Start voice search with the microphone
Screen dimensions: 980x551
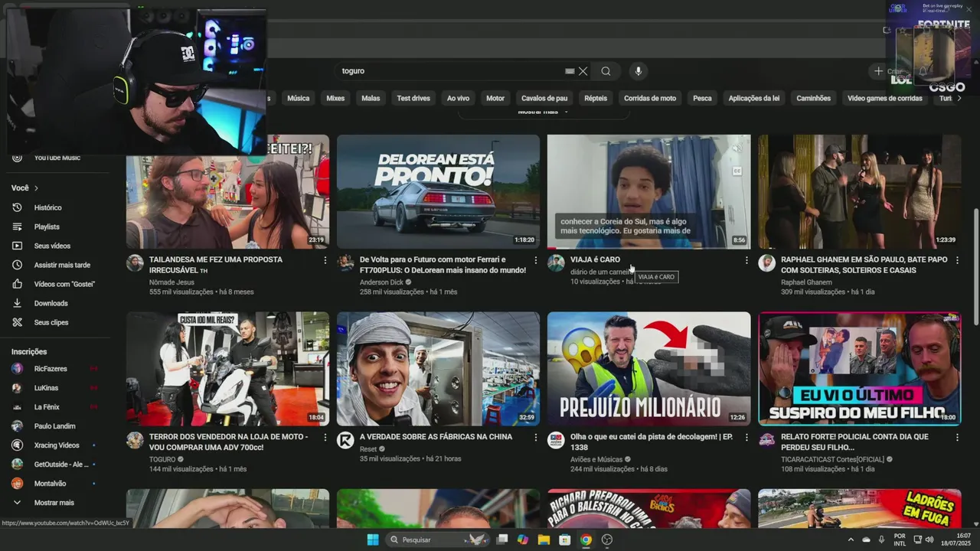coord(639,71)
